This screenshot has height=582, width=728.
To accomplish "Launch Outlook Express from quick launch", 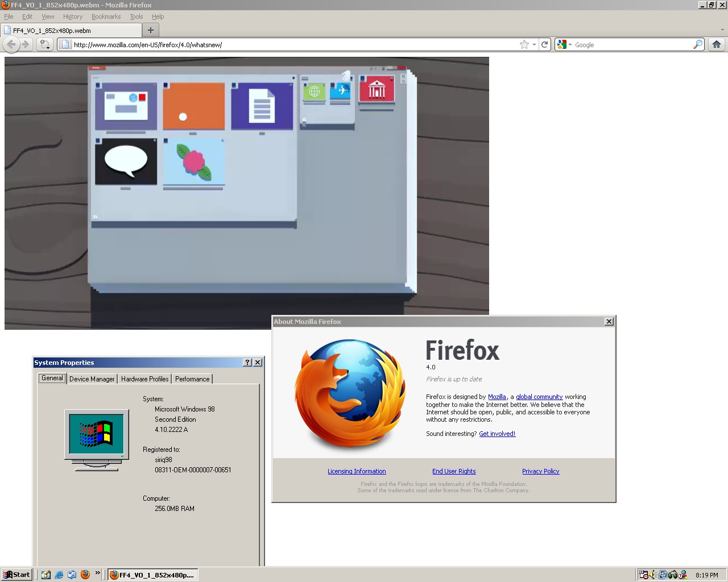I will click(72, 575).
